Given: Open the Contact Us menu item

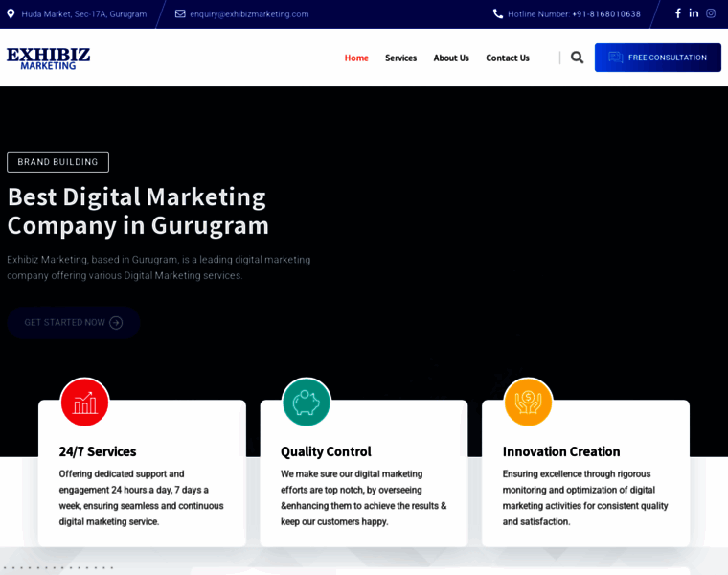Looking at the screenshot, I should [x=508, y=58].
